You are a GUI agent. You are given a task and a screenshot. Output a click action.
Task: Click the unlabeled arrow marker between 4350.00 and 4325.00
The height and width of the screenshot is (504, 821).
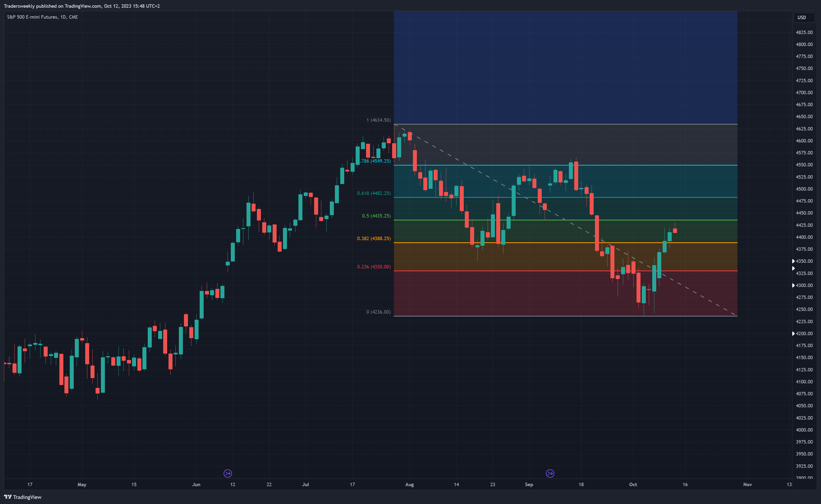[x=793, y=268]
